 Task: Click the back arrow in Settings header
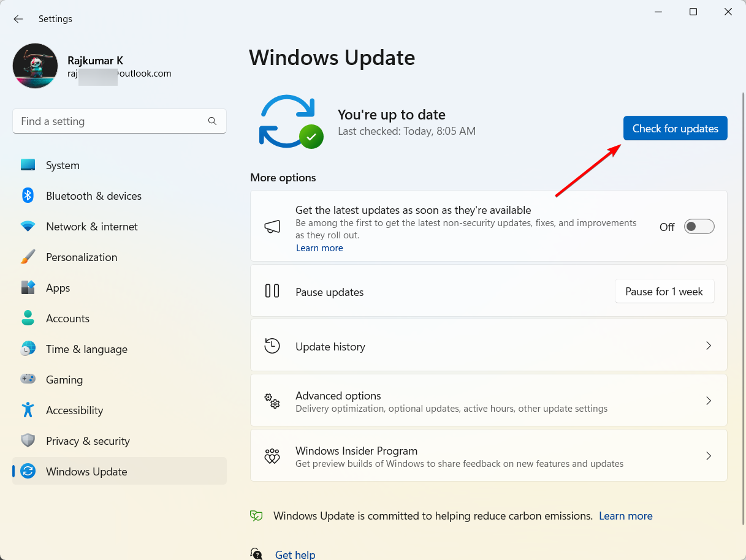coord(18,19)
